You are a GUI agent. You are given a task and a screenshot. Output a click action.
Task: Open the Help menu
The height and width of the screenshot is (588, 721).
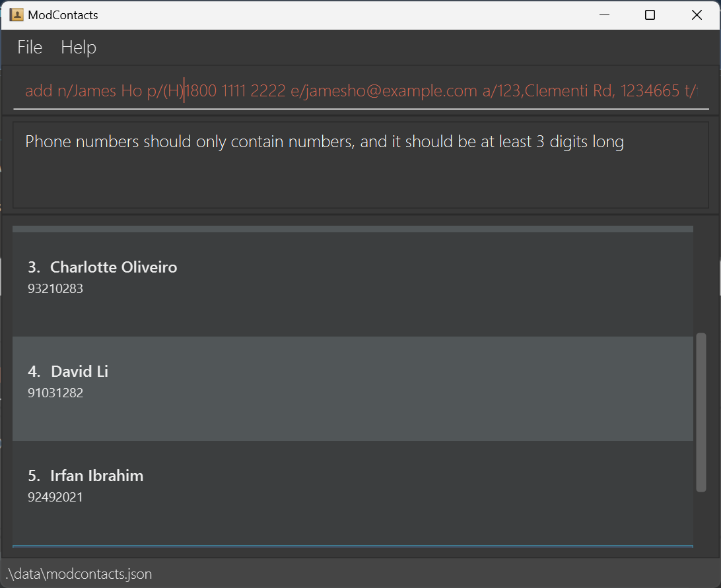pos(79,48)
